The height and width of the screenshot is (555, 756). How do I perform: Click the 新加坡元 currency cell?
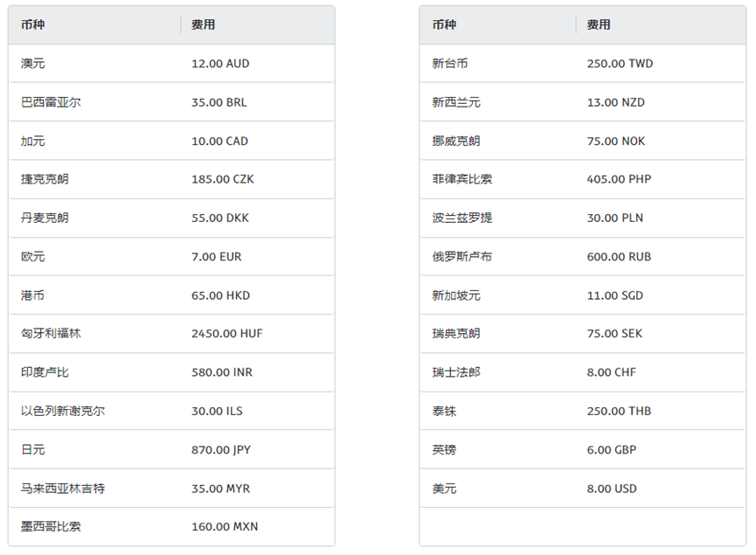coord(456,295)
